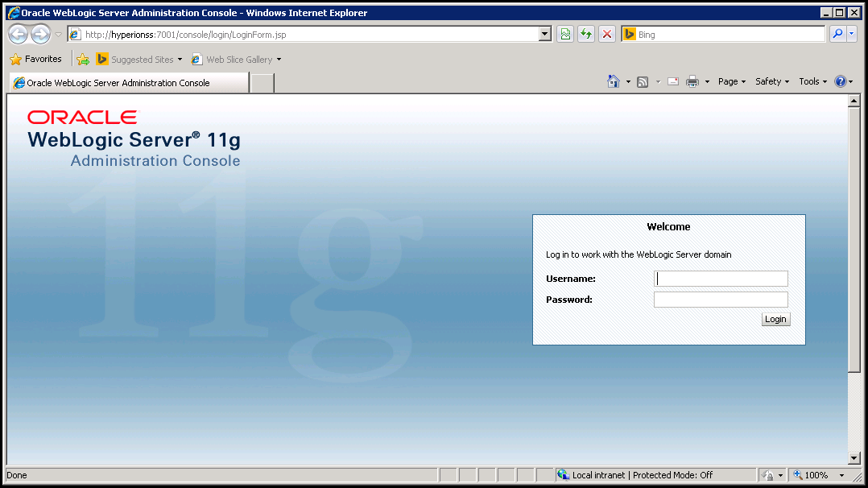Open a new blank tab

click(262, 83)
